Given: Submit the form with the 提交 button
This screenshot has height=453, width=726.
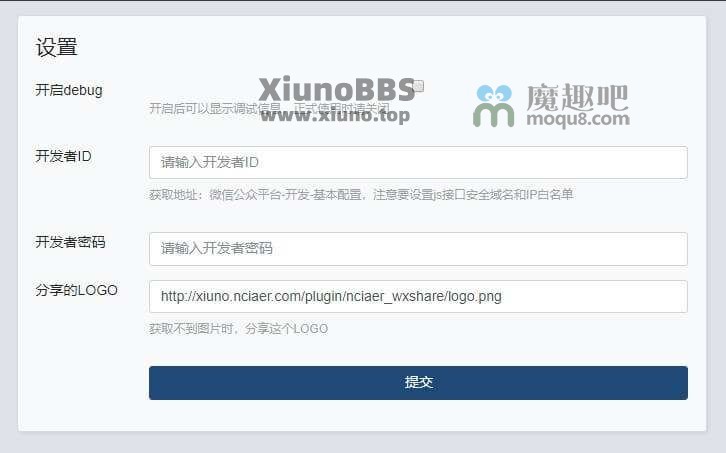Looking at the screenshot, I should tap(418, 383).
